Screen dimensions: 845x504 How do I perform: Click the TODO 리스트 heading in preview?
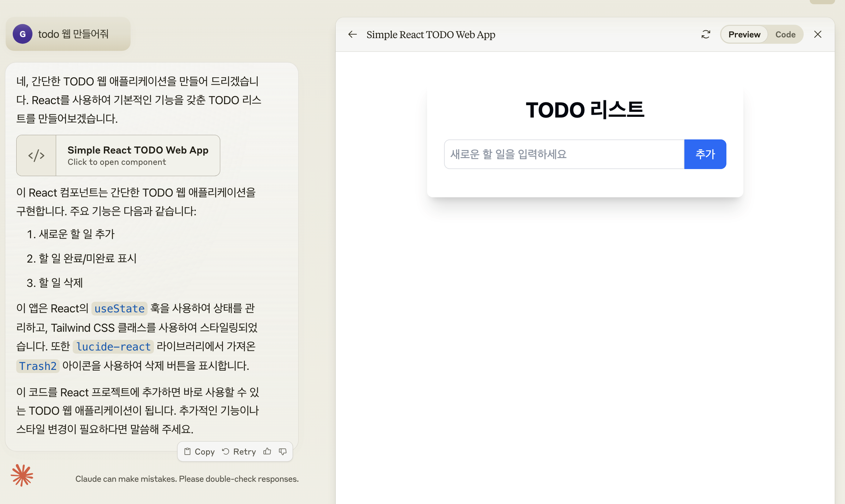585,110
